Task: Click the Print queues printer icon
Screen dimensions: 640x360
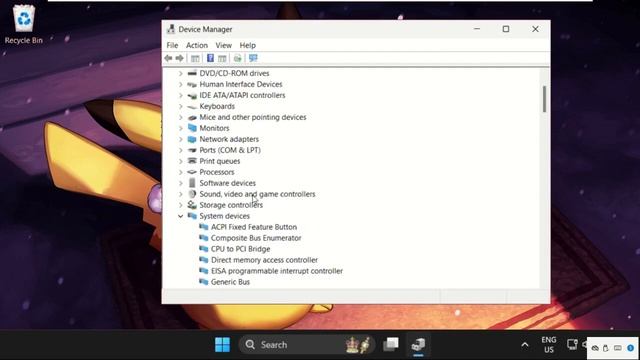Action: (192, 161)
